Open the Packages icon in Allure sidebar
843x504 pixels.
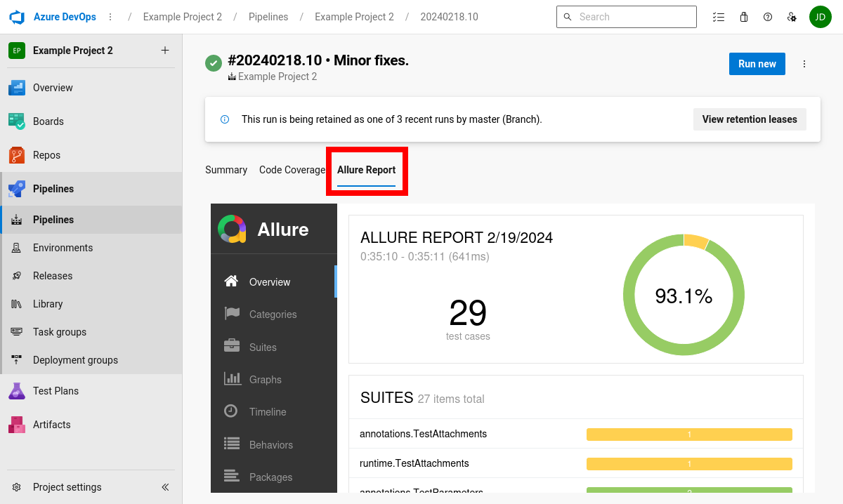tap(231, 477)
